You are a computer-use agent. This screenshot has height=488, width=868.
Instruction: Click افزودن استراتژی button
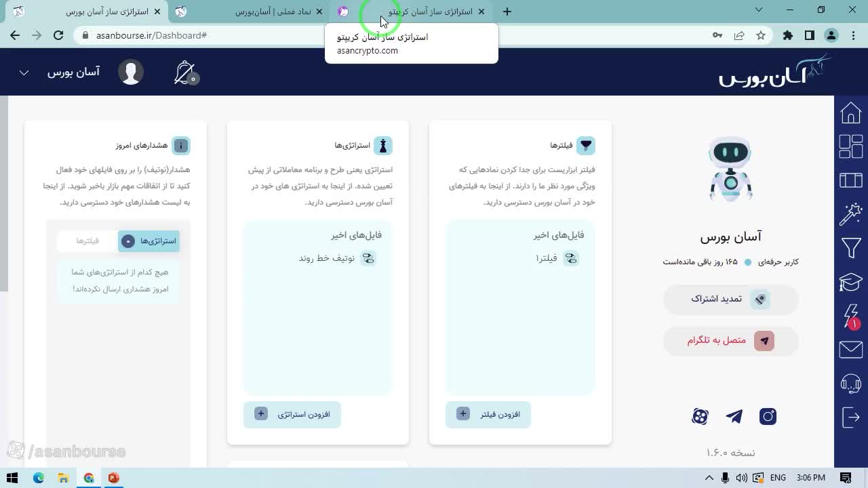292,414
